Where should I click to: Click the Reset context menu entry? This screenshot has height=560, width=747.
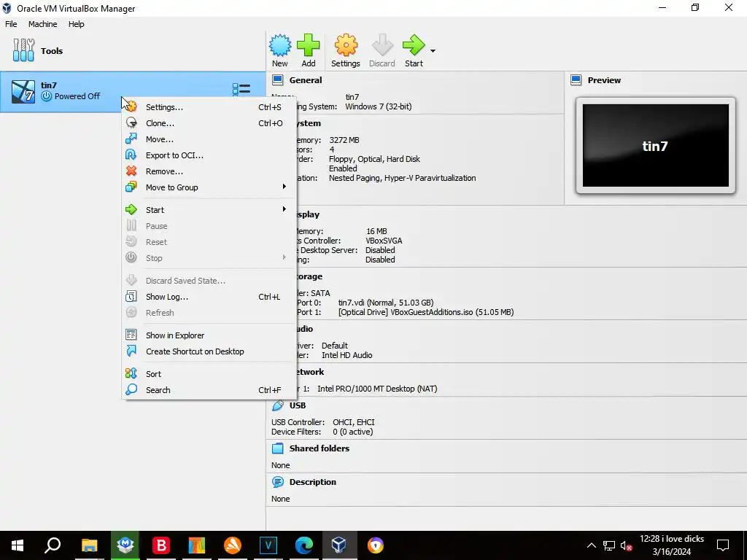click(209, 242)
